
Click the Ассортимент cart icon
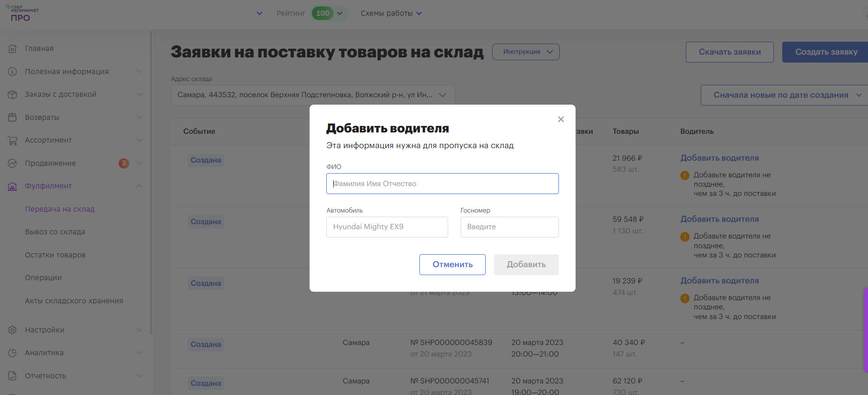(x=13, y=140)
